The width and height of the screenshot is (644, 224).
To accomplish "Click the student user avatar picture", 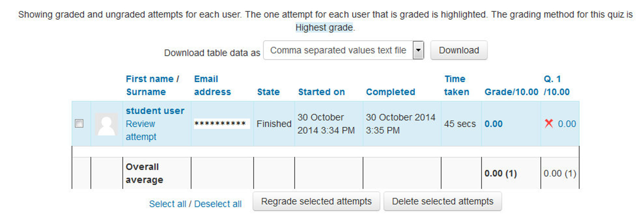I will point(106,124).
